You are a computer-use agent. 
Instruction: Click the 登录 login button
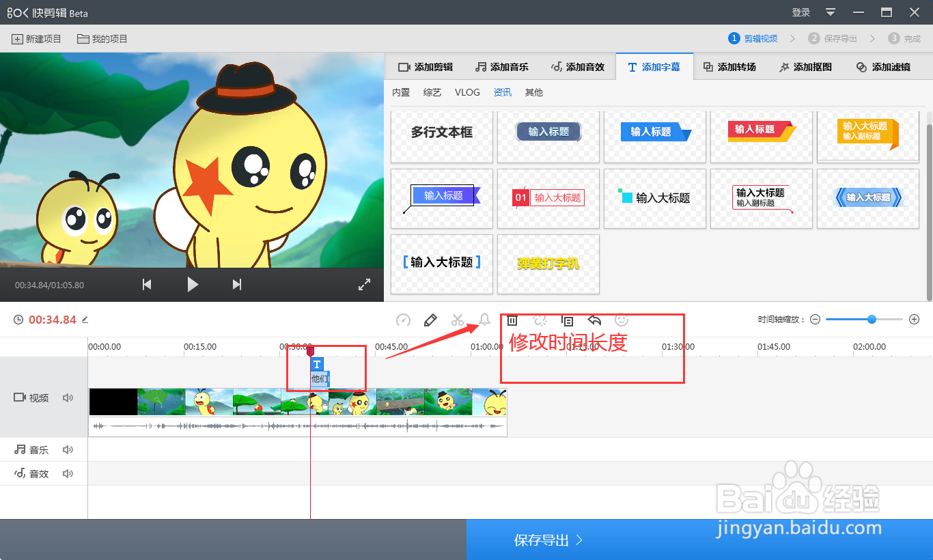click(x=801, y=12)
